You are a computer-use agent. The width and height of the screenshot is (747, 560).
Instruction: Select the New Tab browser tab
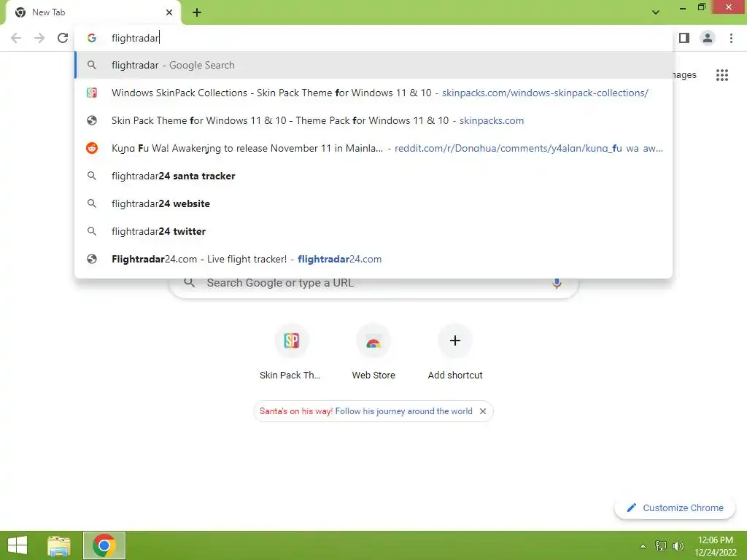93,12
